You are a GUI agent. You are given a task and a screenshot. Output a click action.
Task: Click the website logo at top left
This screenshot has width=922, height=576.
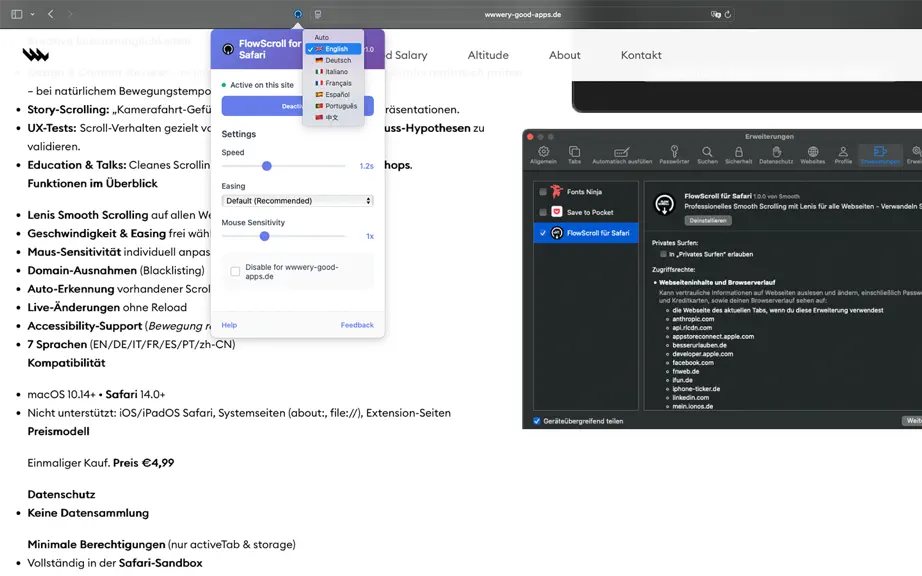click(x=35, y=55)
